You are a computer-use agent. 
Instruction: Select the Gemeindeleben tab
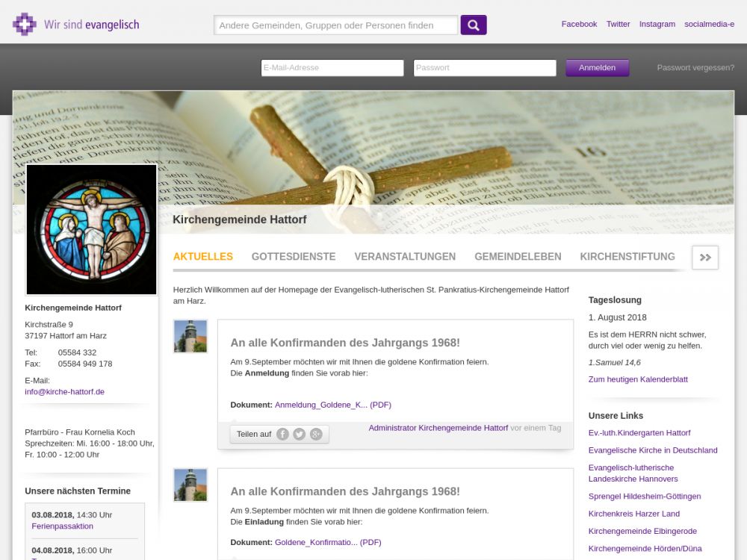tap(518, 256)
